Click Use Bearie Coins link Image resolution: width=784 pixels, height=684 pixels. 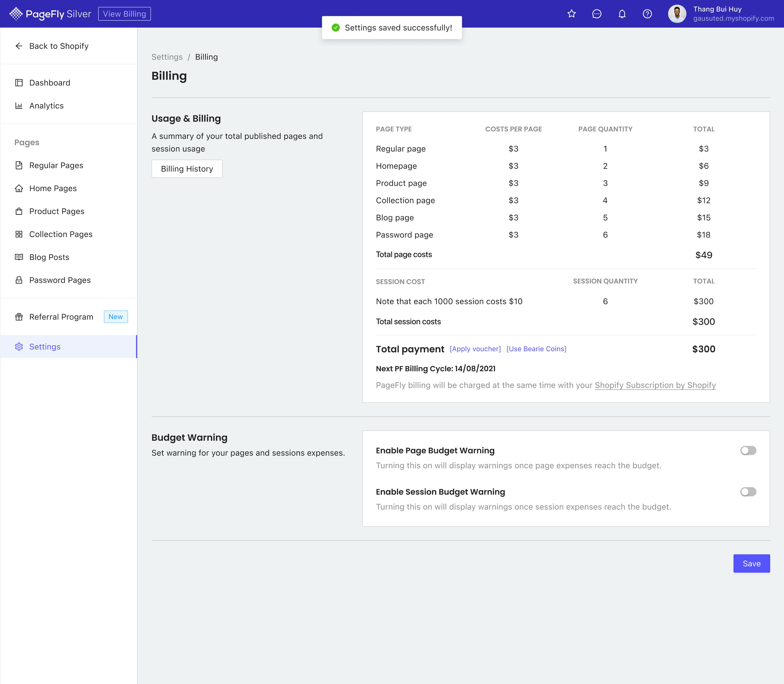536,349
